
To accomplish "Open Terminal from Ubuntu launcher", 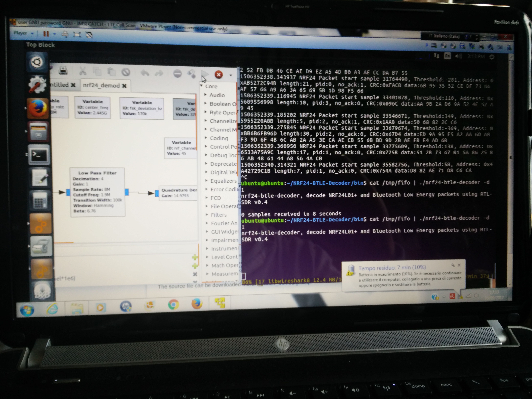I will click(x=39, y=155).
